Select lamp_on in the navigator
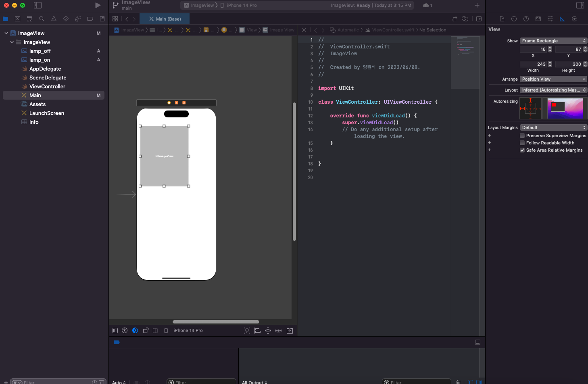Screen dimensions: 588x384 (40, 60)
